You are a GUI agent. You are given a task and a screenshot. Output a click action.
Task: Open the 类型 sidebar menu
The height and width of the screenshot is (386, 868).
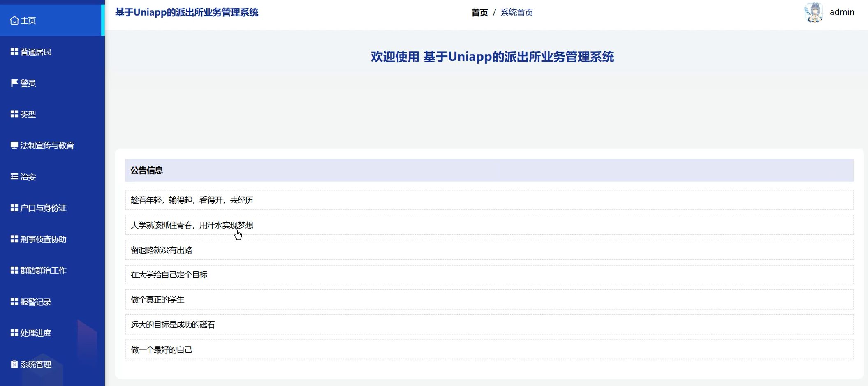(x=52, y=114)
